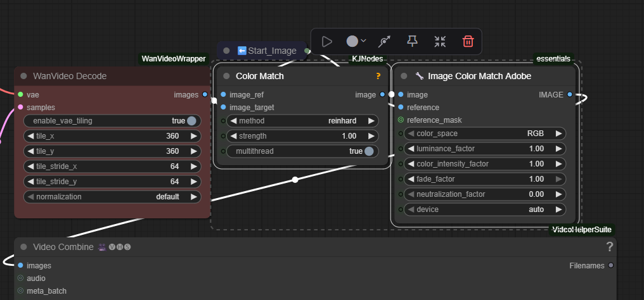Click image_target input socket
Screen dimensions: 644x300
coord(223,108)
